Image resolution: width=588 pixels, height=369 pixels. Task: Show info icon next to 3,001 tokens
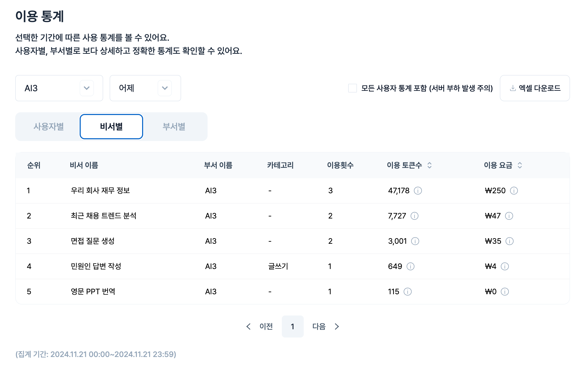[x=415, y=241]
